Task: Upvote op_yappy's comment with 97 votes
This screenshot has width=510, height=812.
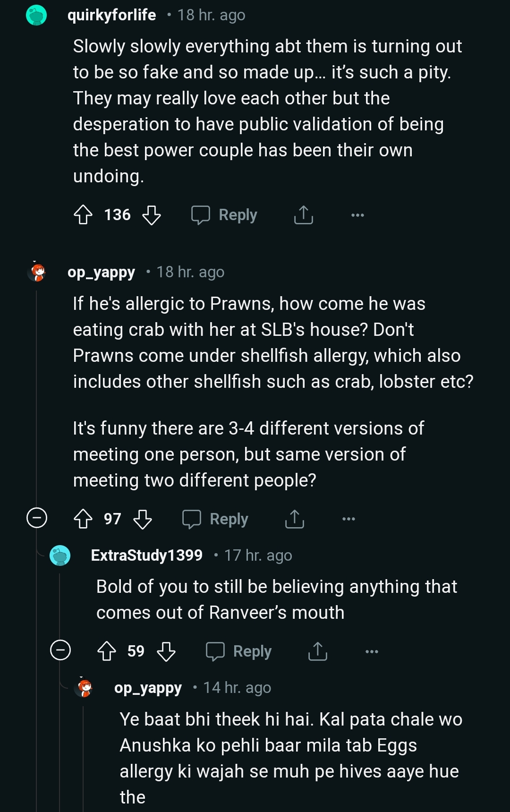Action: click(x=83, y=519)
